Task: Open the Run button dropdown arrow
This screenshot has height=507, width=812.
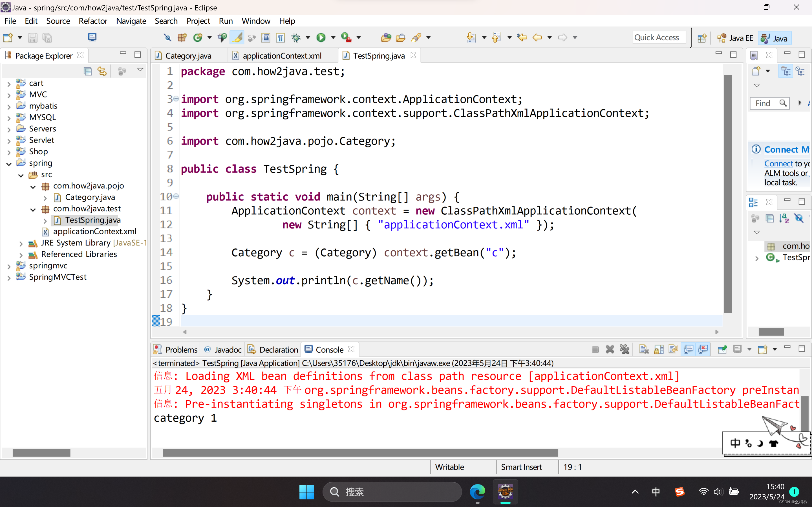Action: pyautogui.click(x=333, y=37)
